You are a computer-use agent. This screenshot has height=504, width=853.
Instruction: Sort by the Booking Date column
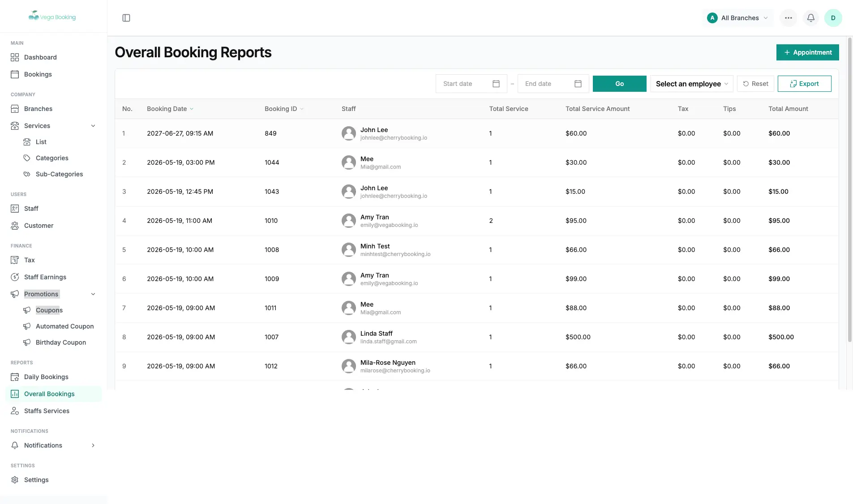tap(170, 109)
